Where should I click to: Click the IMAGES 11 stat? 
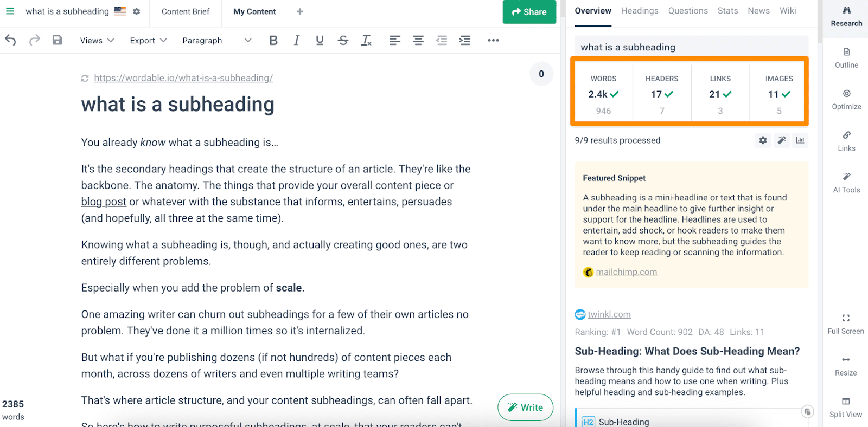(x=779, y=94)
